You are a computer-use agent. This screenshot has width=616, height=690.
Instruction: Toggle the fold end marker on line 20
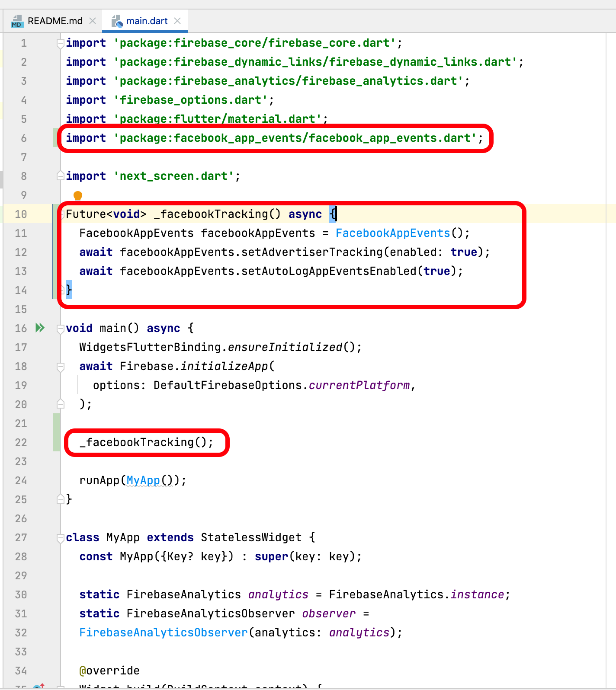pyautogui.click(x=61, y=404)
